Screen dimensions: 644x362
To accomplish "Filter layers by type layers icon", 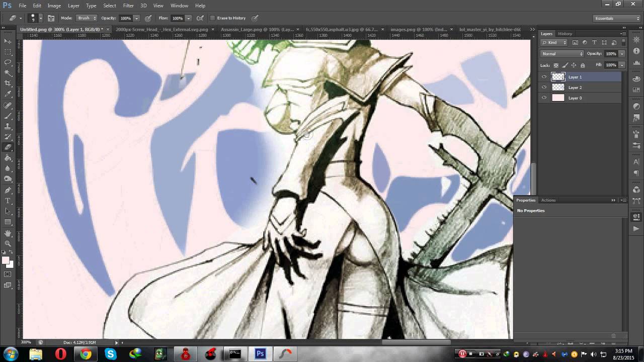I will (x=594, y=43).
